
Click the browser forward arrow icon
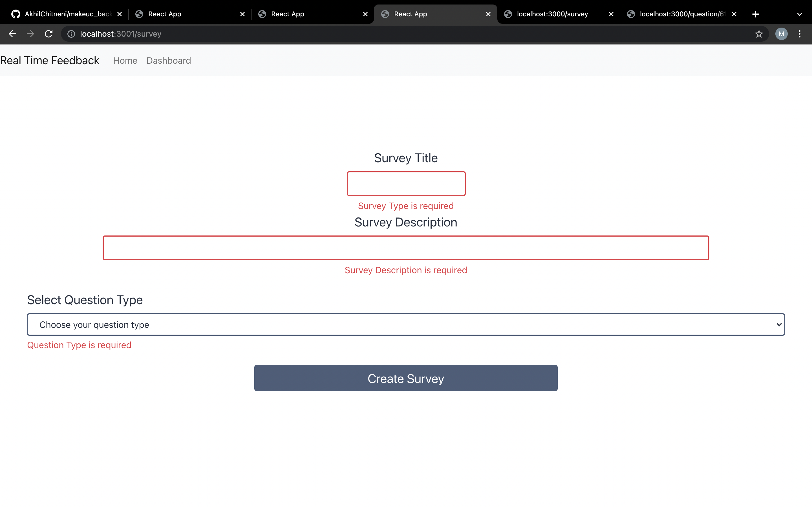point(30,34)
